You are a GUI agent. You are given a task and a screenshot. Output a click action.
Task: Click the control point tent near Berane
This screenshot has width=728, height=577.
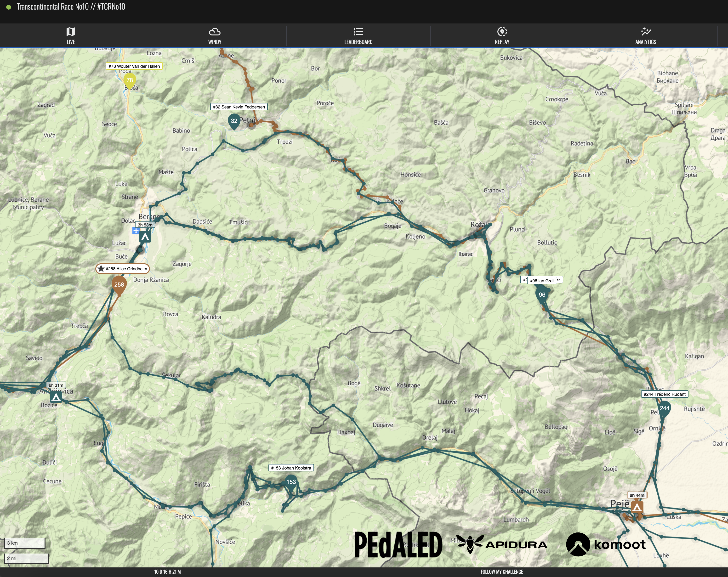click(145, 237)
